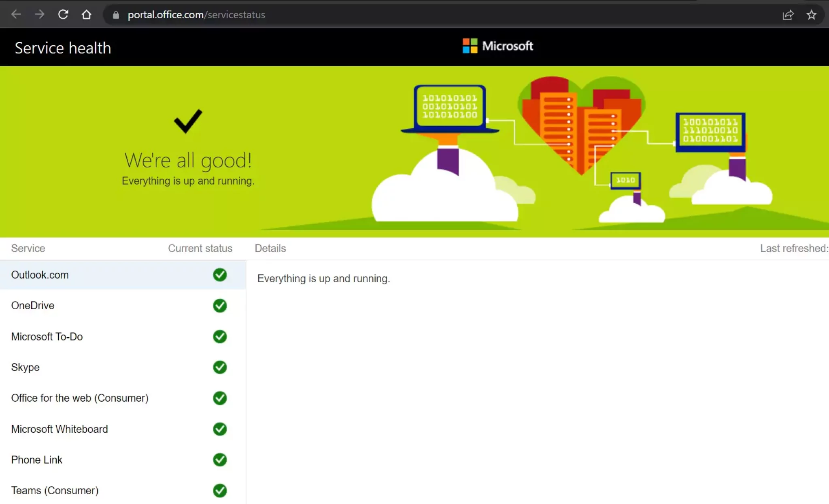This screenshot has height=504, width=829.
Task: Click Microsoft Whiteboard status check icon
Action: 220,429
